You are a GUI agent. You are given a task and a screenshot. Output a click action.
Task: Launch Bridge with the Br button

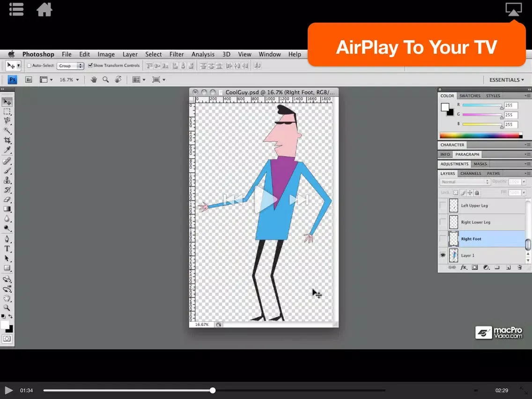coord(29,80)
